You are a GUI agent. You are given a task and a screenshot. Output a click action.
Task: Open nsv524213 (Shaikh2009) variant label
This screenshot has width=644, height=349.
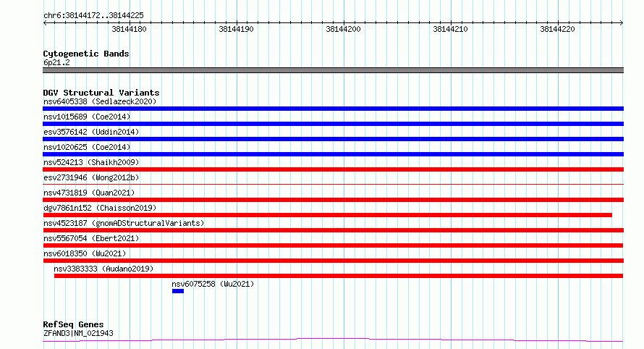coord(91,162)
